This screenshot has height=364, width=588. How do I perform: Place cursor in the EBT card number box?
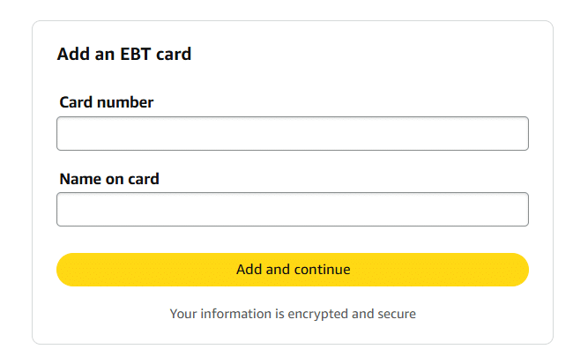click(x=293, y=133)
